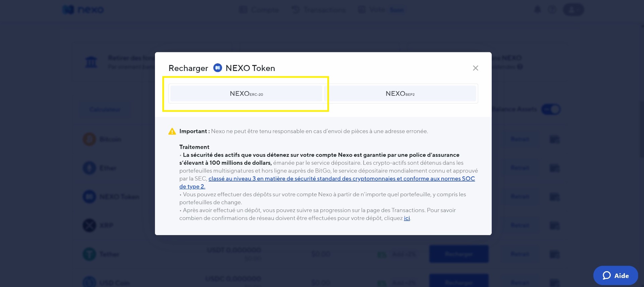Click Retrait in the XRP row
Screen dimensions: 644x287
520,225
